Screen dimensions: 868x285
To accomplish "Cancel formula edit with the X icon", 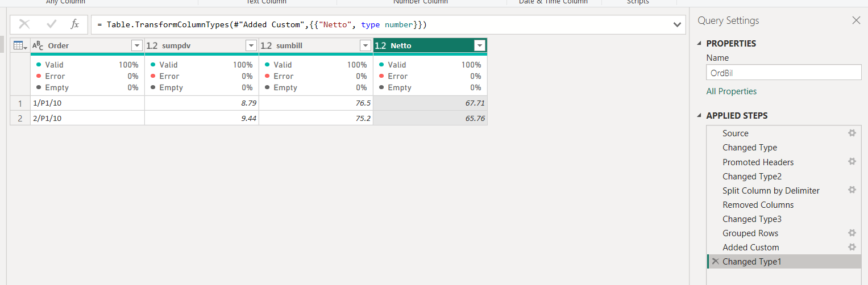I will pos(24,24).
